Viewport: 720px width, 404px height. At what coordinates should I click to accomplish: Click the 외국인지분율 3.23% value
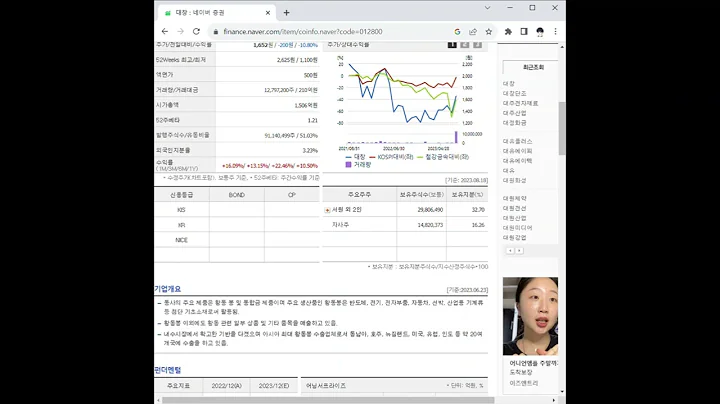(310, 151)
